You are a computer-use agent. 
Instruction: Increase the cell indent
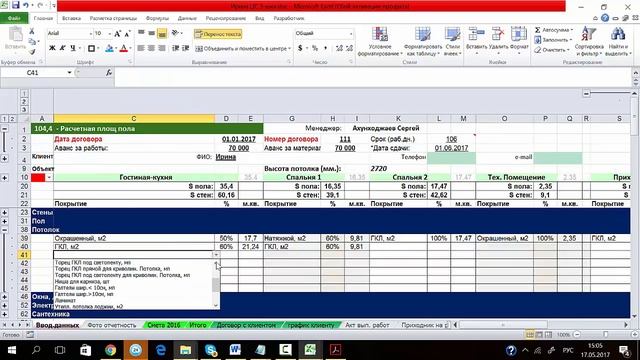pos(186,48)
